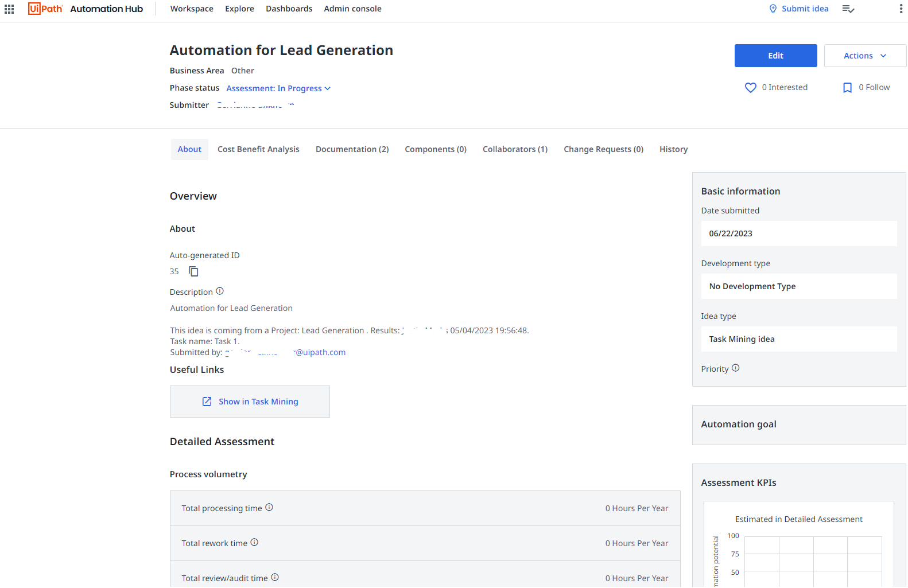Click the UiPath Automation Hub logo
Viewport: 908px width, 588px height.
click(x=86, y=9)
